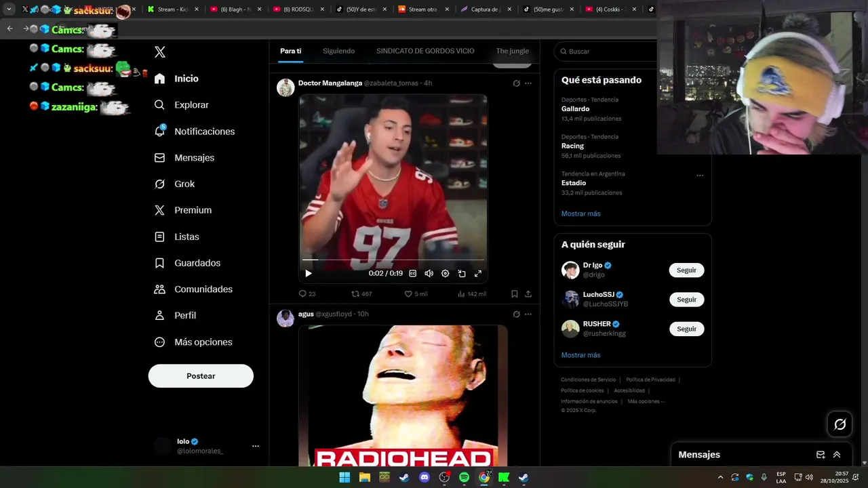The image size is (868, 488).
Task: Enable video picture-in-picture mode
Action: [462, 273]
